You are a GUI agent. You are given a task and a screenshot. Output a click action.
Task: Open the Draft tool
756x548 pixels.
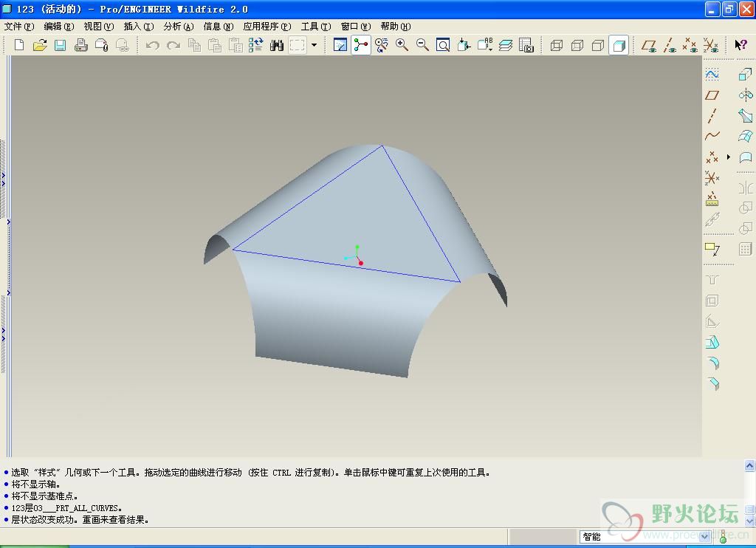click(712, 342)
